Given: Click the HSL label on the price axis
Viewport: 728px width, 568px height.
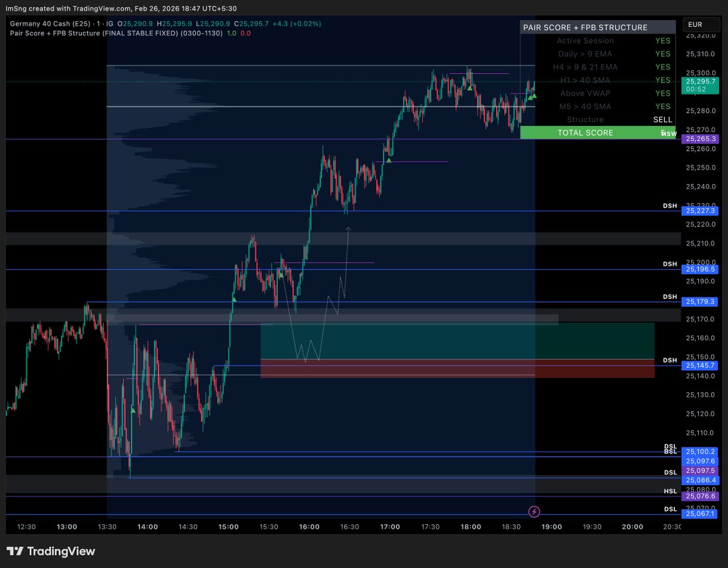Looking at the screenshot, I should 669,491.
